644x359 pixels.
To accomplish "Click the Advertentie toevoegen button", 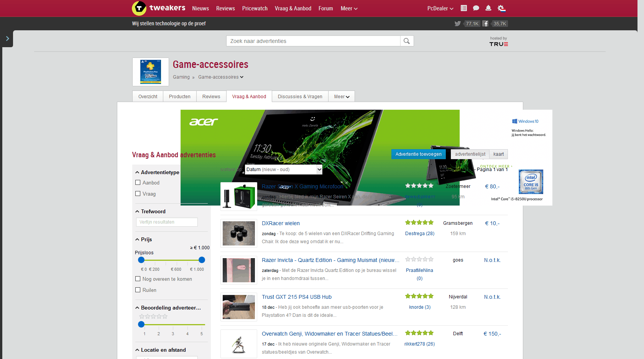I will tap(419, 154).
